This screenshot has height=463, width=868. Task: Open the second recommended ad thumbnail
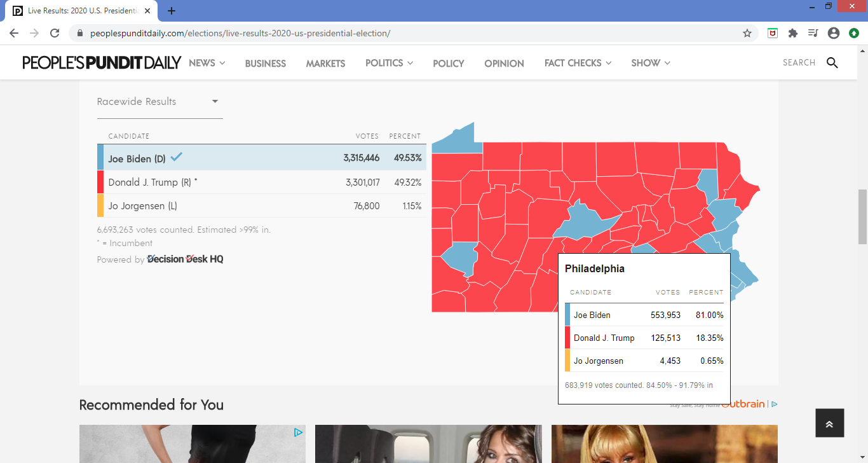(428, 444)
